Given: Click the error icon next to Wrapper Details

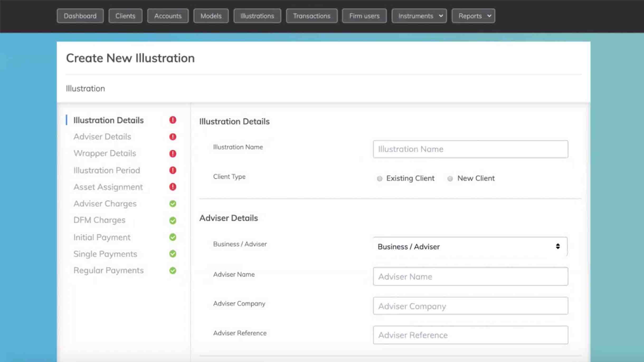Looking at the screenshot, I should (x=173, y=153).
